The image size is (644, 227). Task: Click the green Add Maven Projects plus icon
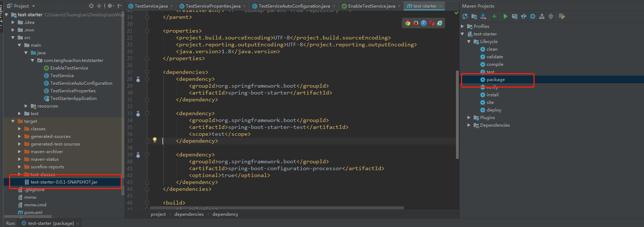494,16
